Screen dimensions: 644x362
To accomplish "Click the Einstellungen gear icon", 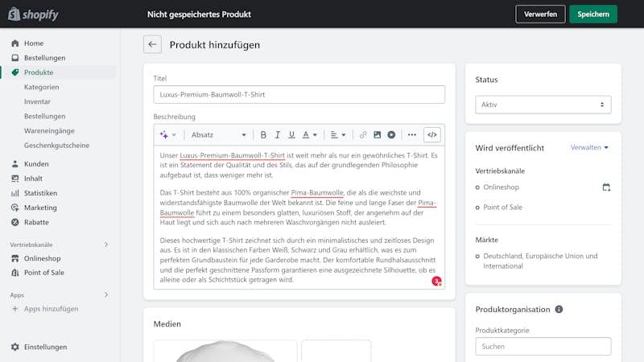I will pyautogui.click(x=15, y=347).
